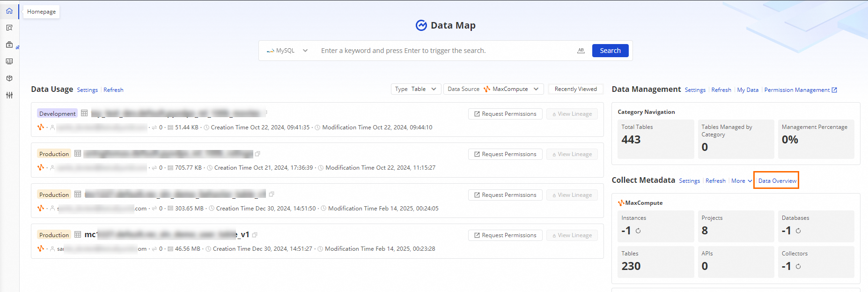Click the magnifier search icon in sidebar
This screenshot has height=292, width=868.
9,28
